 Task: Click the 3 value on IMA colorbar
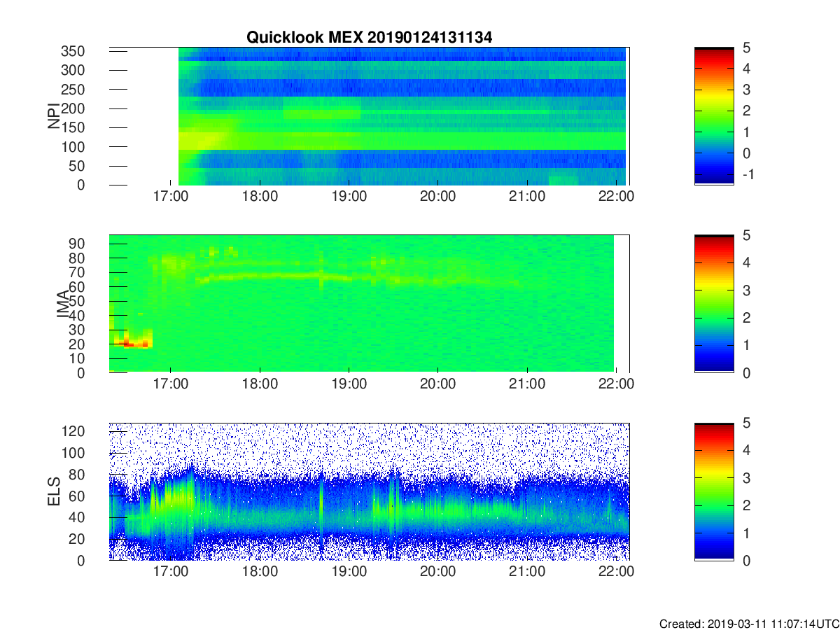coord(746,290)
